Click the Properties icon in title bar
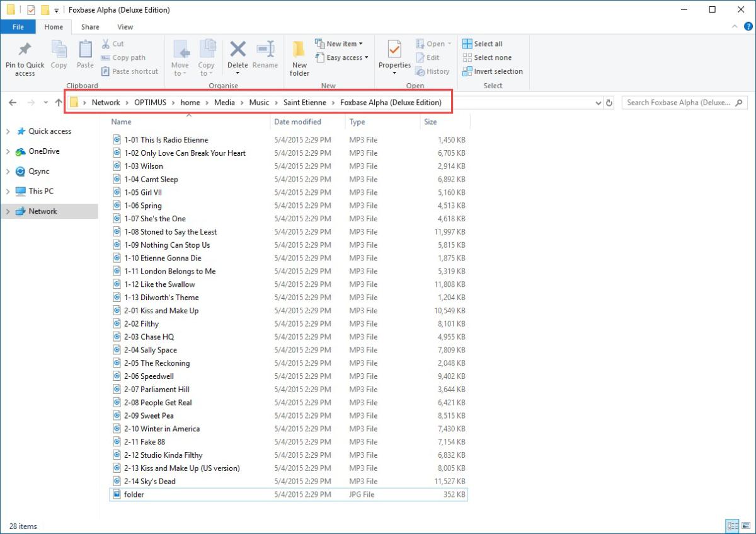756x534 pixels. [x=31, y=10]
